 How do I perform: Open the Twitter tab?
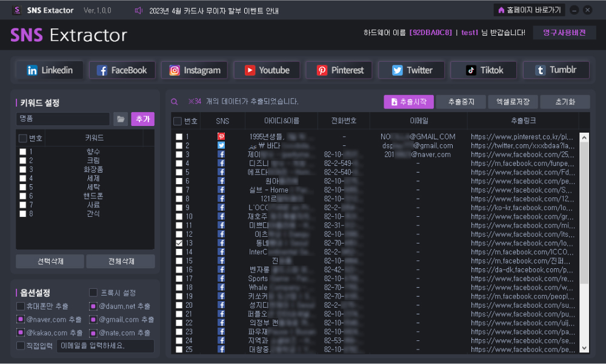coord(411,70)
